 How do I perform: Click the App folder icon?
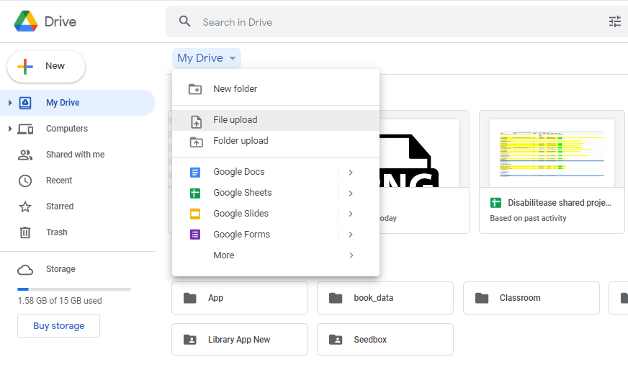(x=190, y=298)
